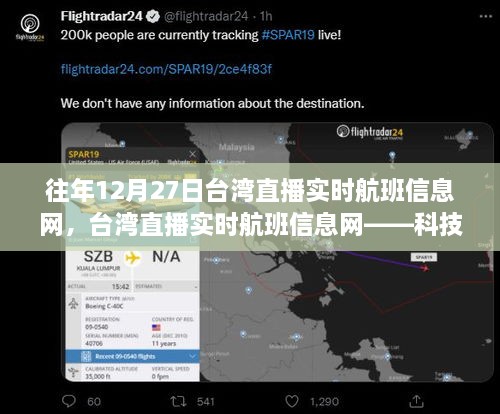The height and width of the screenshot is (414, 500).
Task: Click the yellow plane route icon
Action: pos(133,258)
